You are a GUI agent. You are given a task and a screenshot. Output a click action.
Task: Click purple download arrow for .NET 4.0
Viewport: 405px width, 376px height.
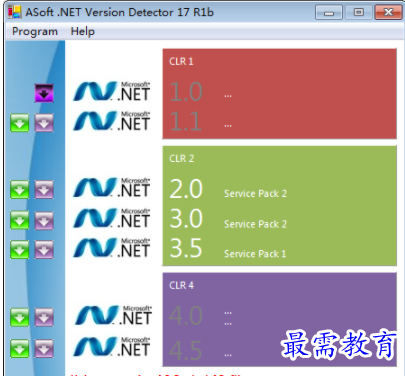44,317
